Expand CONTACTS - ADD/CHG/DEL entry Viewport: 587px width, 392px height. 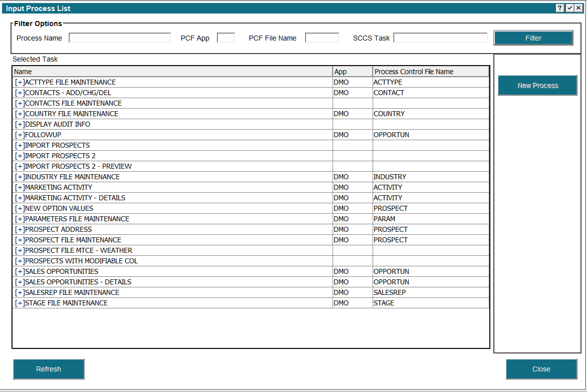[x=20, y=92]
